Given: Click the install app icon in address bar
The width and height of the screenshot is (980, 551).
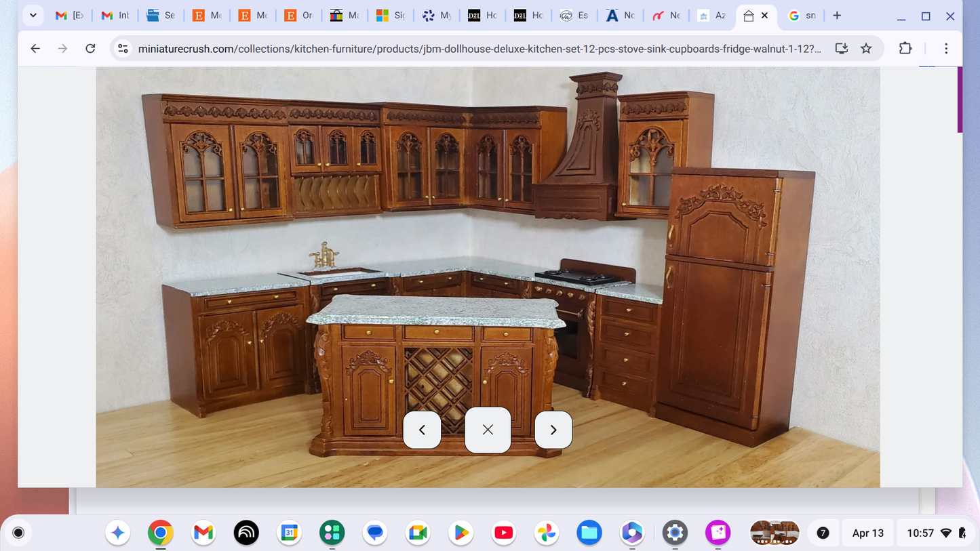Looking at the screenshot, I should 842,48.
